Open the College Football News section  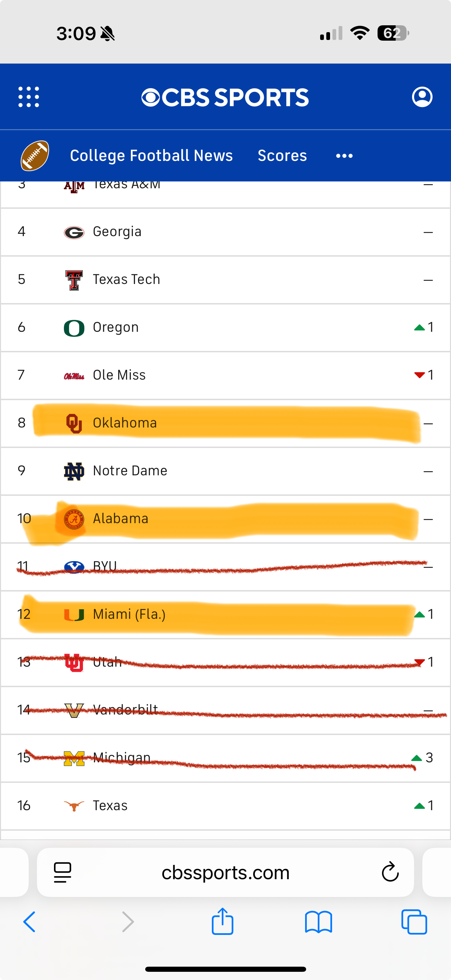click(151, 155)
